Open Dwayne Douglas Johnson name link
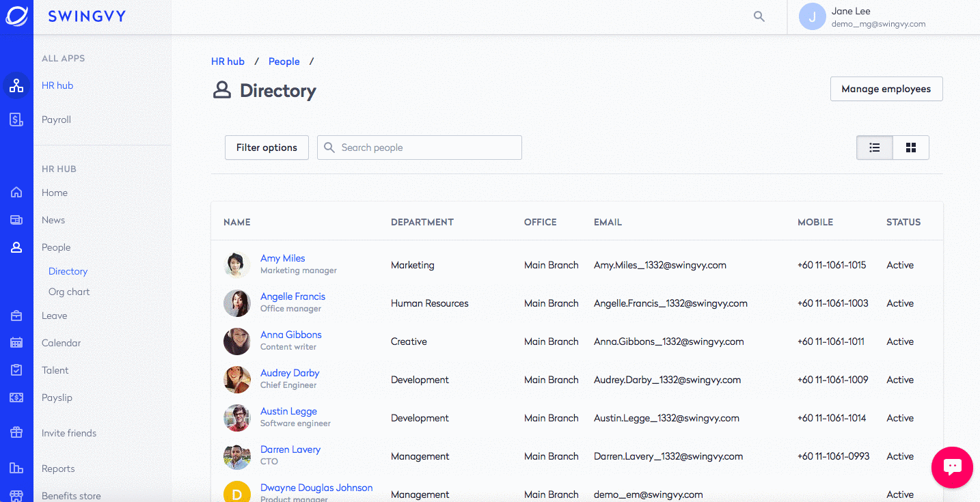980x502 pixels. click(x=316, y=488)
